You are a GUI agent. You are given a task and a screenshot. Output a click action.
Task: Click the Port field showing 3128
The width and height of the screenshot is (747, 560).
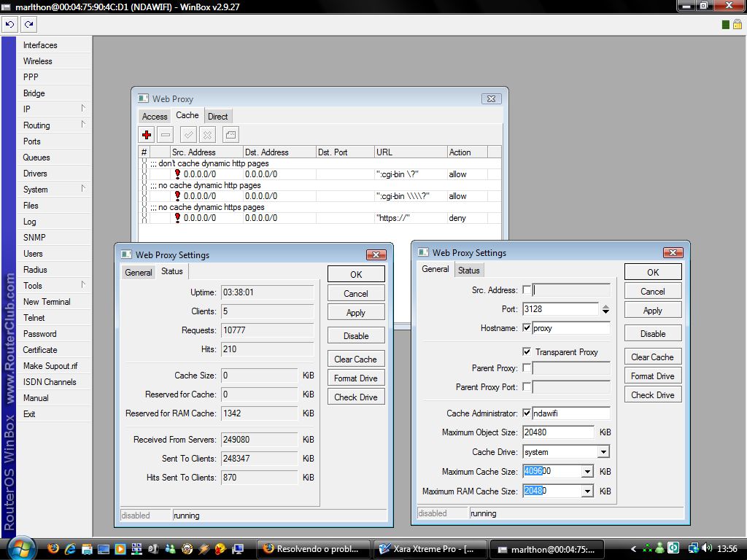(560, 309)
